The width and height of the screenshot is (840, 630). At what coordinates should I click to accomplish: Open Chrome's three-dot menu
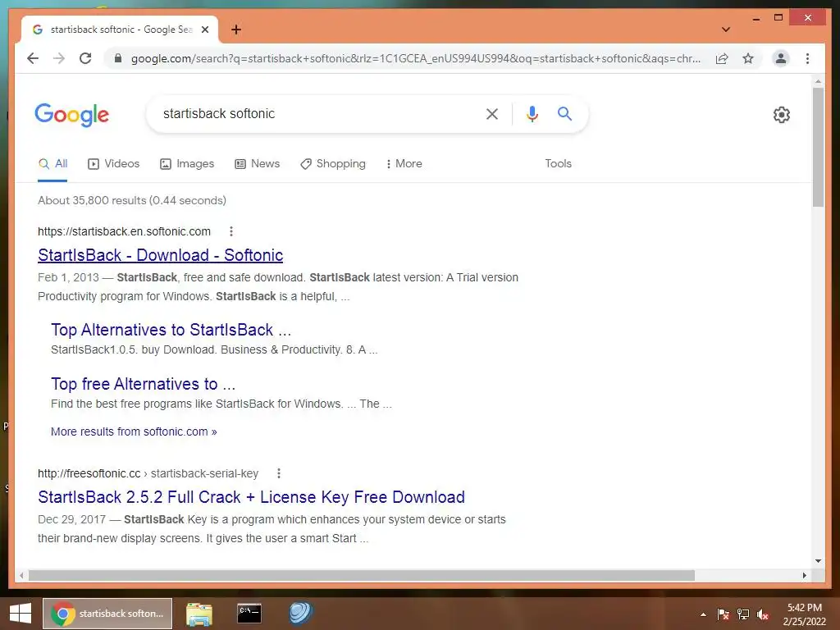[x=807, y=58]
